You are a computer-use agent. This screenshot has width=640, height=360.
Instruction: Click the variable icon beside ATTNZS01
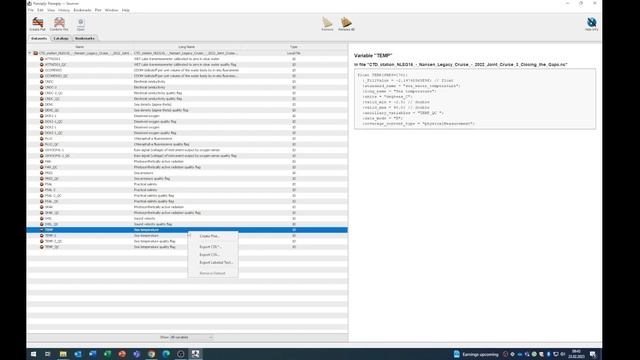[x=42, y=59]
